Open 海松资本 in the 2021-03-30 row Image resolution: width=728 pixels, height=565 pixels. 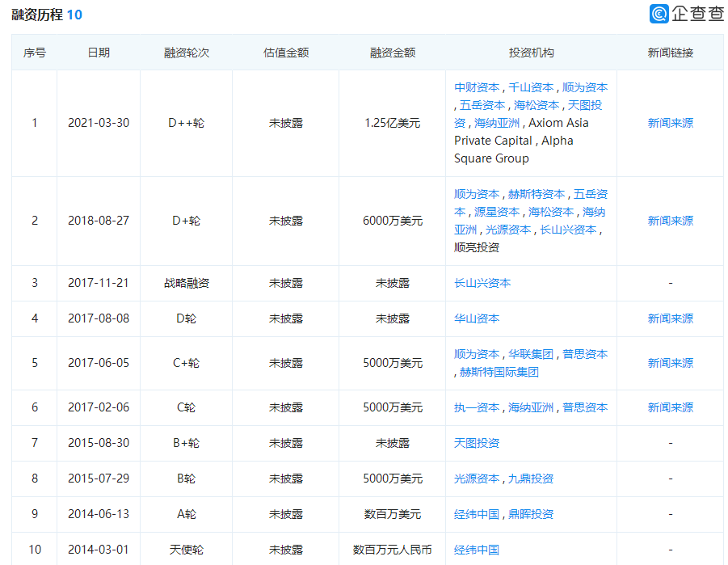coord(537,105)
